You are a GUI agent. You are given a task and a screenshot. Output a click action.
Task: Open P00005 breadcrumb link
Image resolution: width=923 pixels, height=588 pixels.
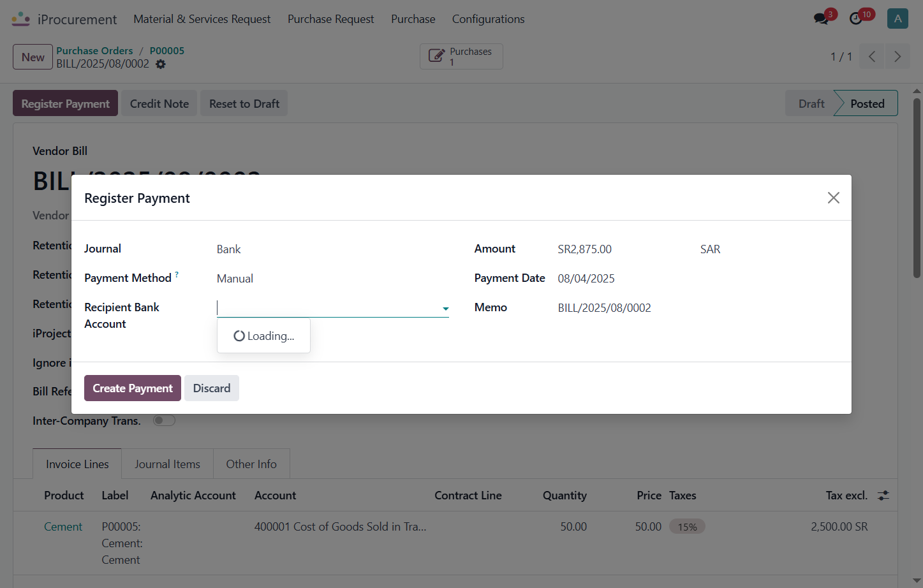coord(167,50)
